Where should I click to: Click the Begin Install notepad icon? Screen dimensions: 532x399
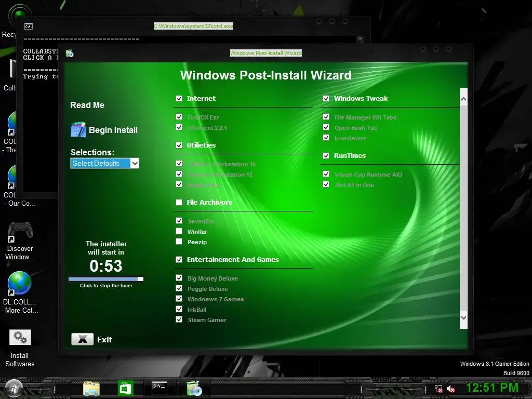point(78,129)
